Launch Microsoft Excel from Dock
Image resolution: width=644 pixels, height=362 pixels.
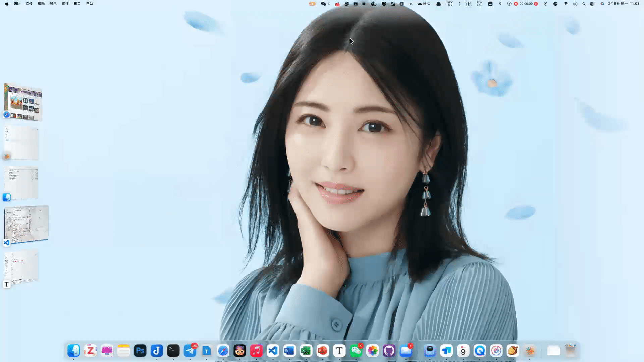click(x=306, y=351)
